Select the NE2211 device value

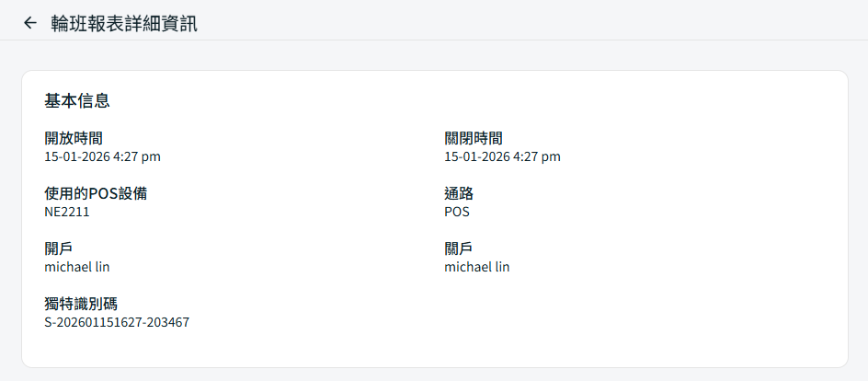(x=67, y=212)
